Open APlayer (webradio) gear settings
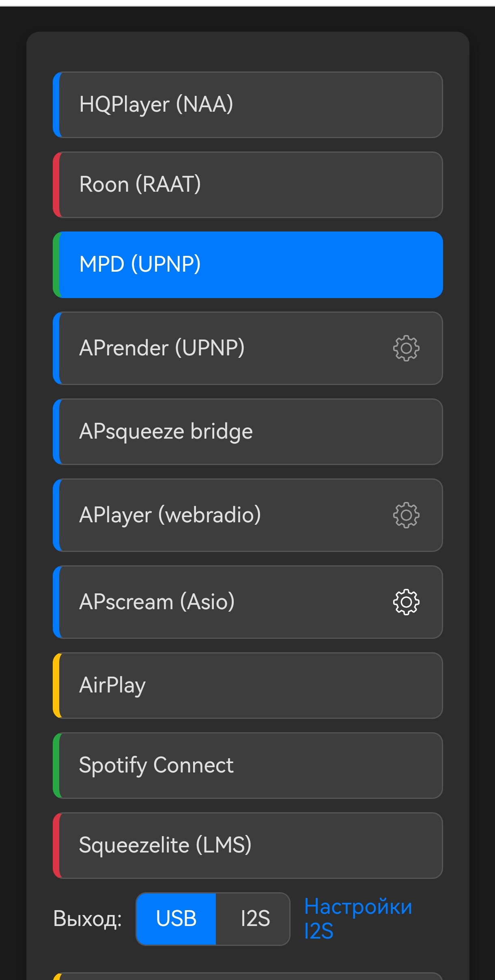 click(x=406, y=515)
